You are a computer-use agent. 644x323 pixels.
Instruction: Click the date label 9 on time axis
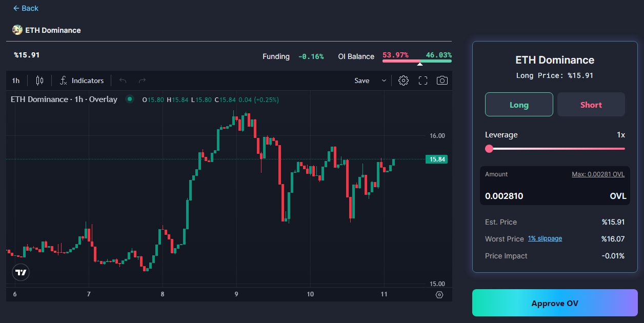(236, 294)
